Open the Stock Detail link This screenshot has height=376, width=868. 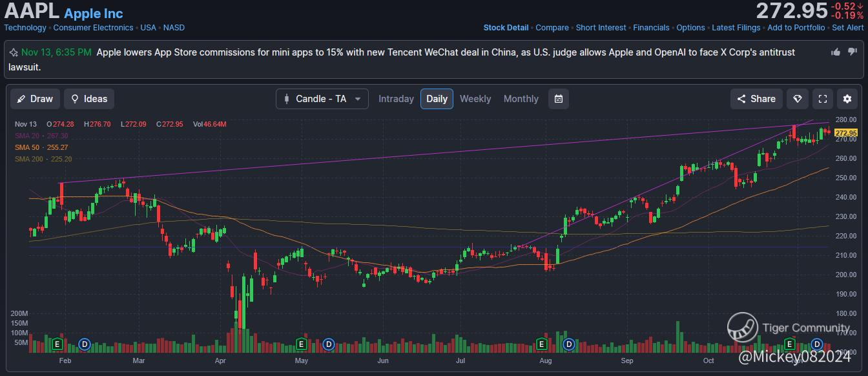(506, 28)
